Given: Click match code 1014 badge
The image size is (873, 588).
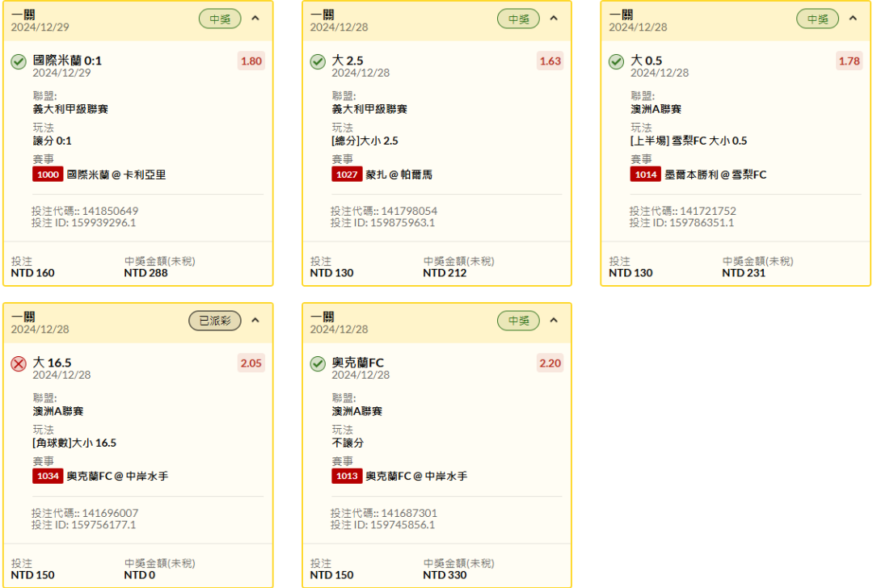Looking at the screenshot, I should (x=646, y=174).
